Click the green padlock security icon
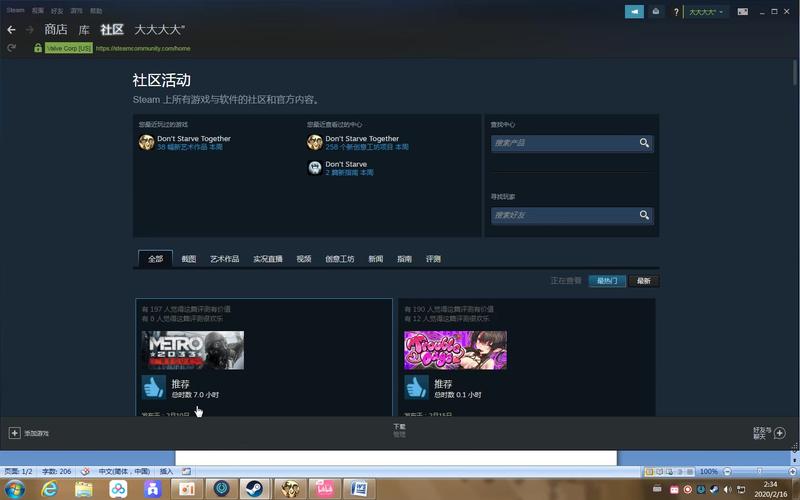 point(38,48)
